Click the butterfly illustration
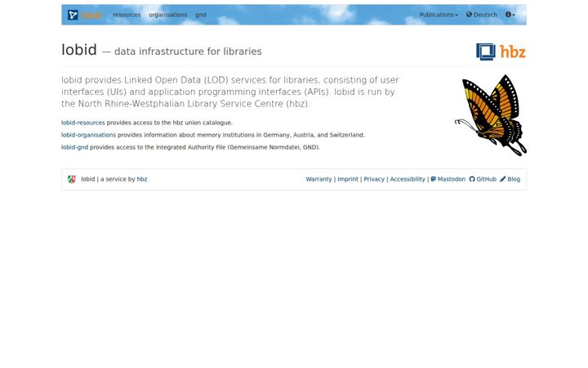 [491, 115]
